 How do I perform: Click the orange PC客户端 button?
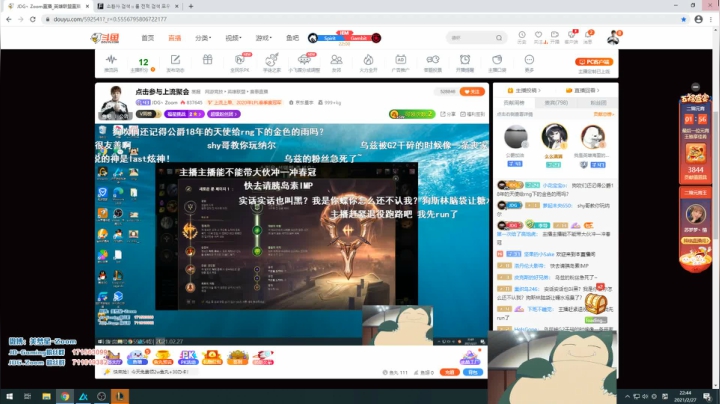pyautogui.click(x=594, y=62)
